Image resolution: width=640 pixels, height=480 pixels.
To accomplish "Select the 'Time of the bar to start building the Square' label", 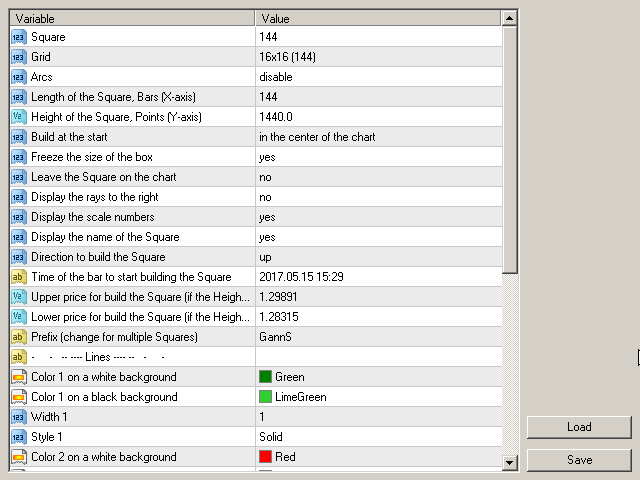I will pyautogui.click(x=131, y=277).
